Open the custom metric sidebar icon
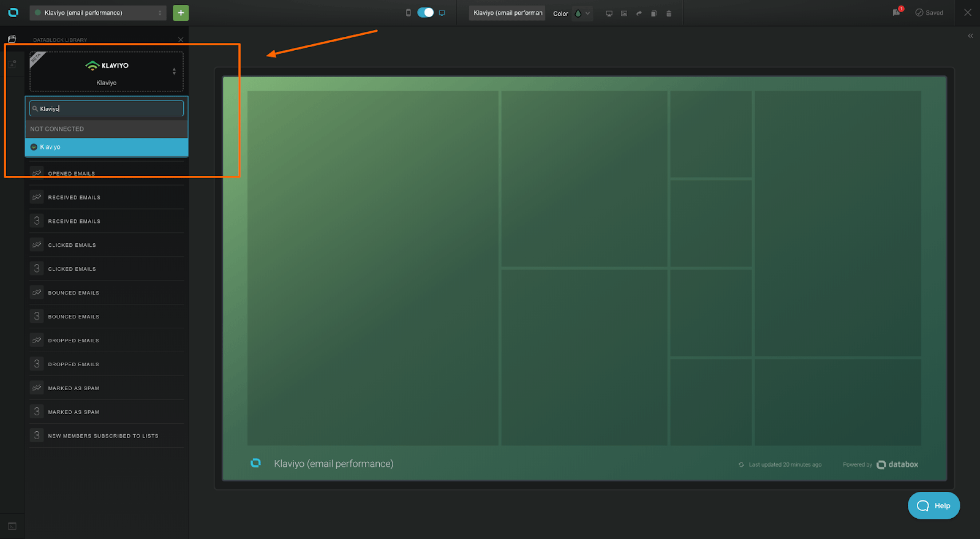 point(12,63)
